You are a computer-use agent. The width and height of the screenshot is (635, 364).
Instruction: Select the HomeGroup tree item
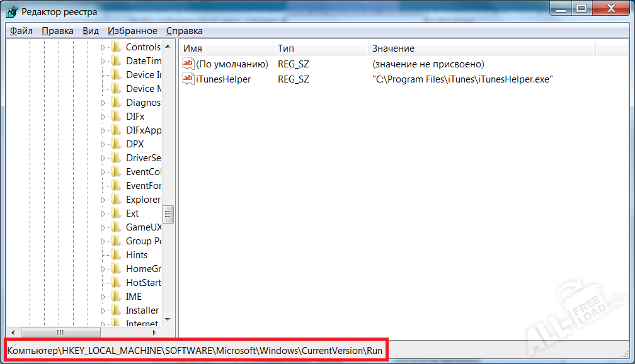143,269
